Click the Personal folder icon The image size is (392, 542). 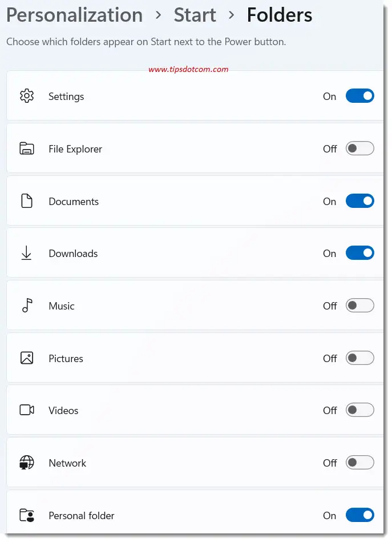click(x=27, y=515)
